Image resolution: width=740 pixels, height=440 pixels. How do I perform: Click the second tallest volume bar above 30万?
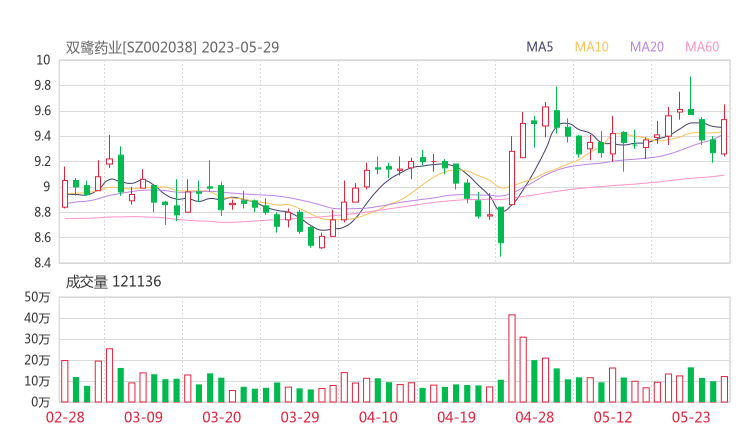(523, 370)
